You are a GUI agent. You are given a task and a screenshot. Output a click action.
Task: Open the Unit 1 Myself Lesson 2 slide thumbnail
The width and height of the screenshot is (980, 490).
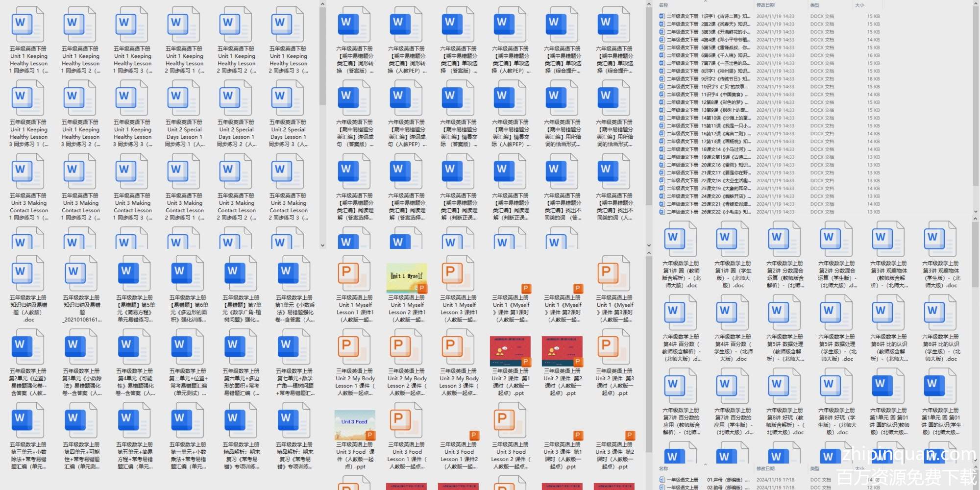407,278
